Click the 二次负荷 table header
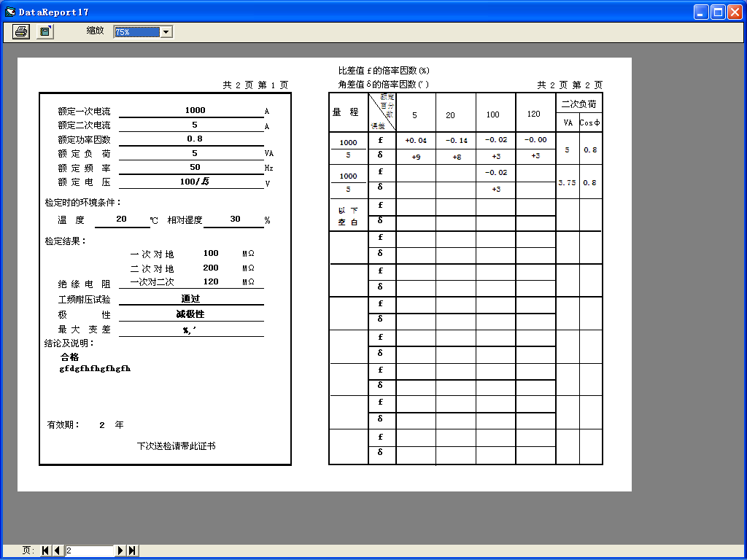The image size is (747, 560). pyautogui.click(x=578, y=104)
